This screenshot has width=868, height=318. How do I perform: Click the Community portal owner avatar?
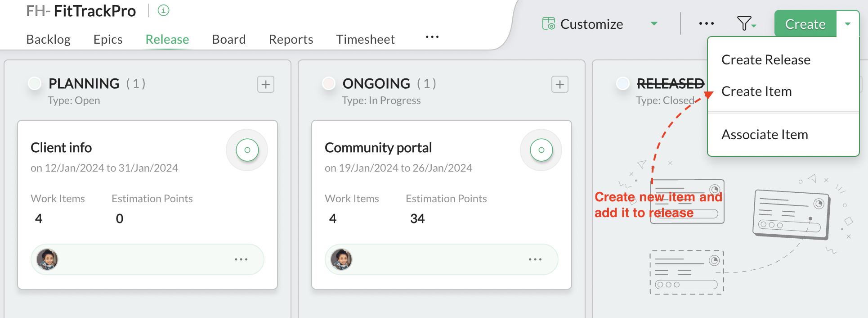point(341,259)
